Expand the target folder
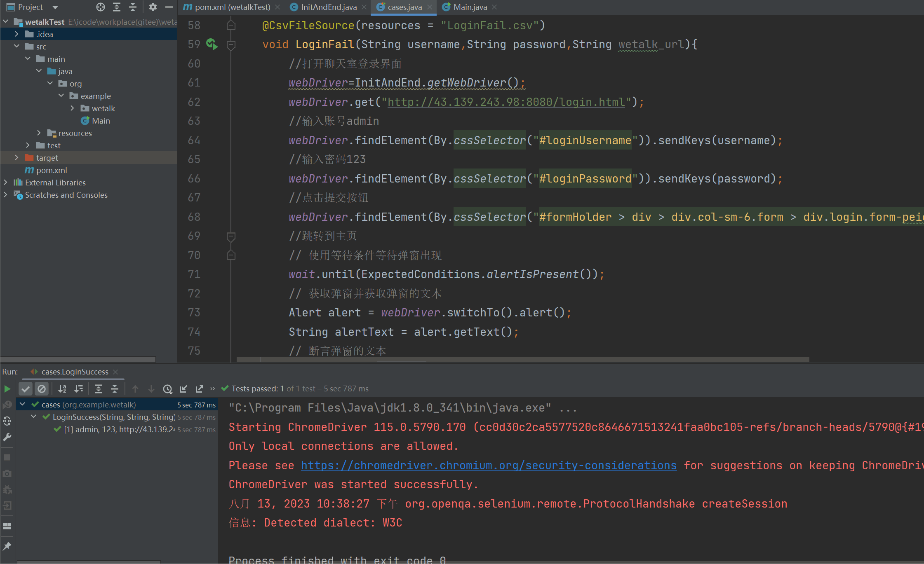This screenshot has width=924, height=564. [16, 158]
